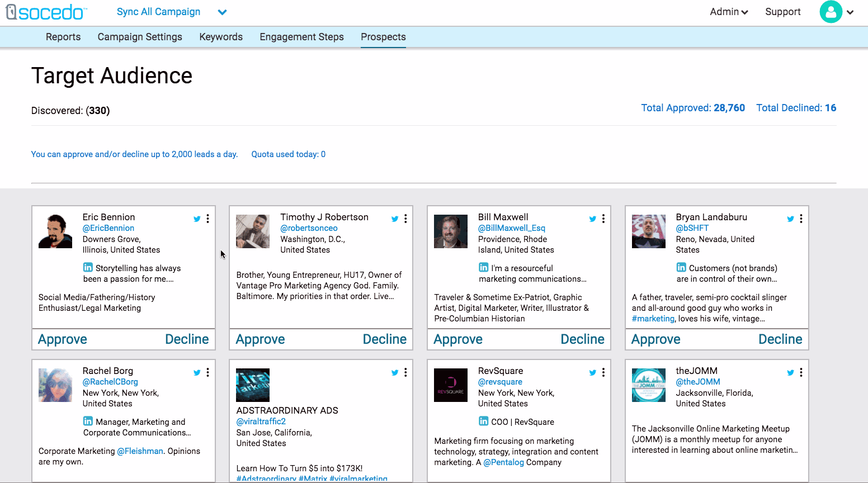Image resolution: width=868 pixels, height=483 pixels.
Task: Click the @RachelCBorg handle link
Action: tap(110, 382)
